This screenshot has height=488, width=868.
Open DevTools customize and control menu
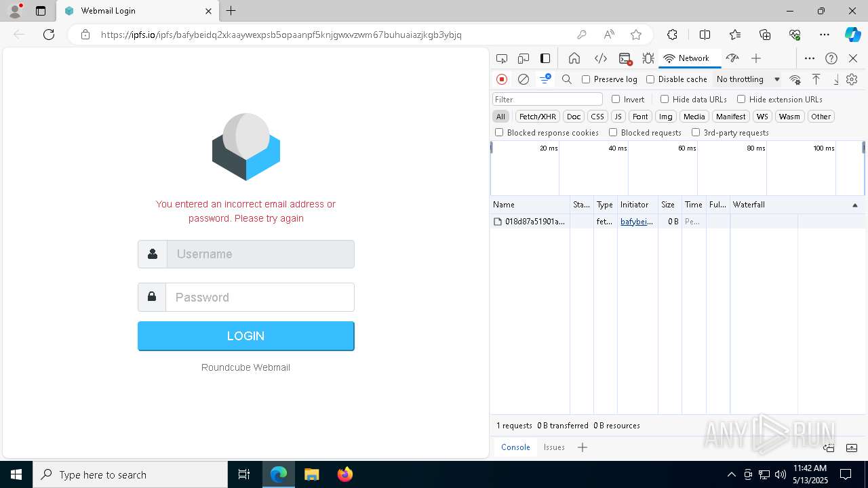click(x=809, y=58)
